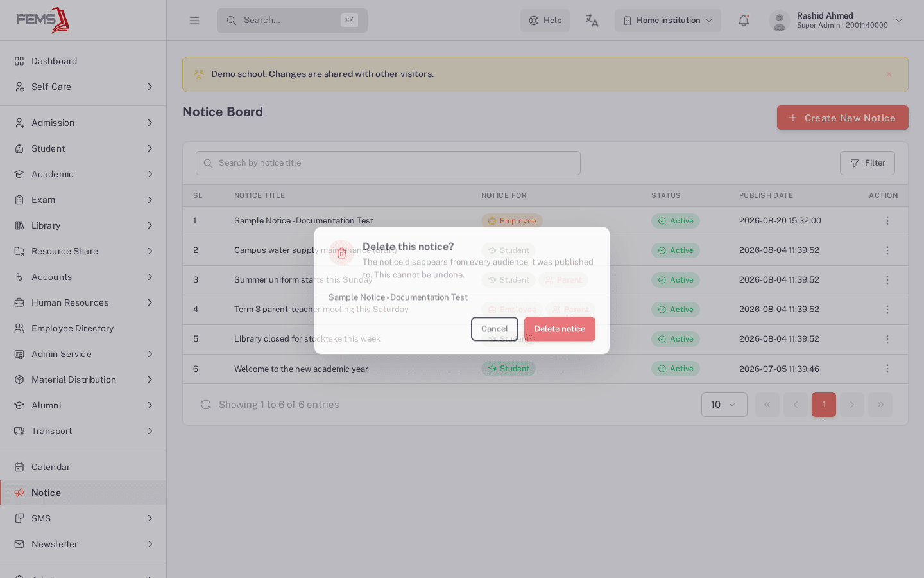This screenshot has width=924, height=578.
Task: Click the Employee tag in Sample Notice row
Action: pos(512,221)
